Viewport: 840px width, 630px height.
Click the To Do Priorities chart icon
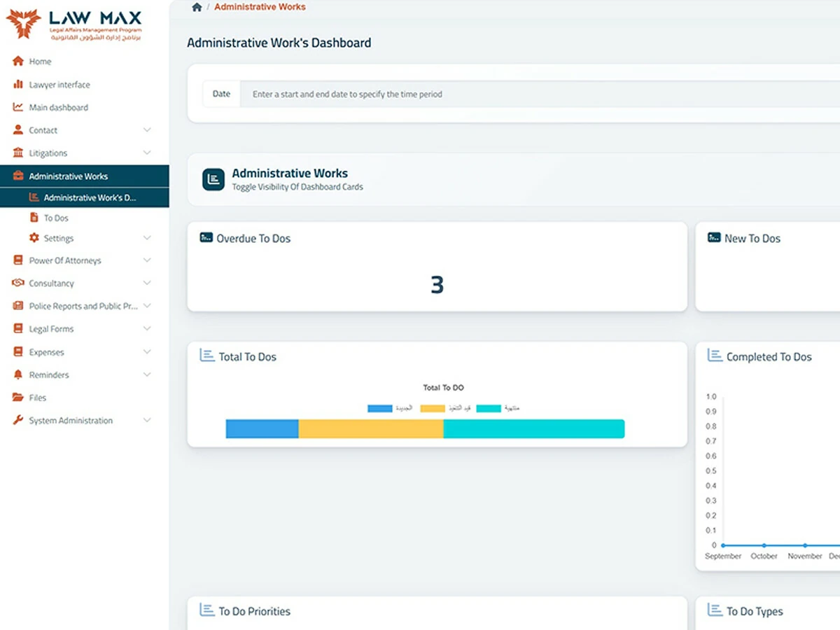(207, 610)
